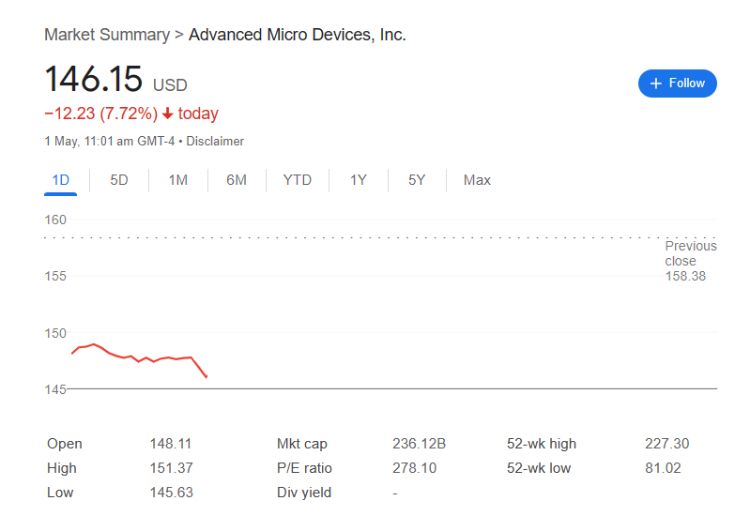This screenshot has width=750, height=516.
Task: Click the plus icon on Follow button
Action: 656,84
